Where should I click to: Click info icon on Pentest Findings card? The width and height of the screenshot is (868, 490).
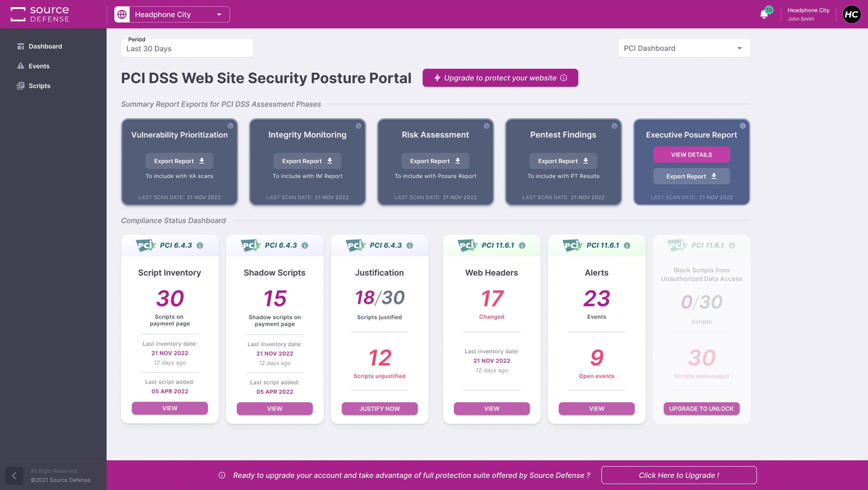tap(614, 126)
